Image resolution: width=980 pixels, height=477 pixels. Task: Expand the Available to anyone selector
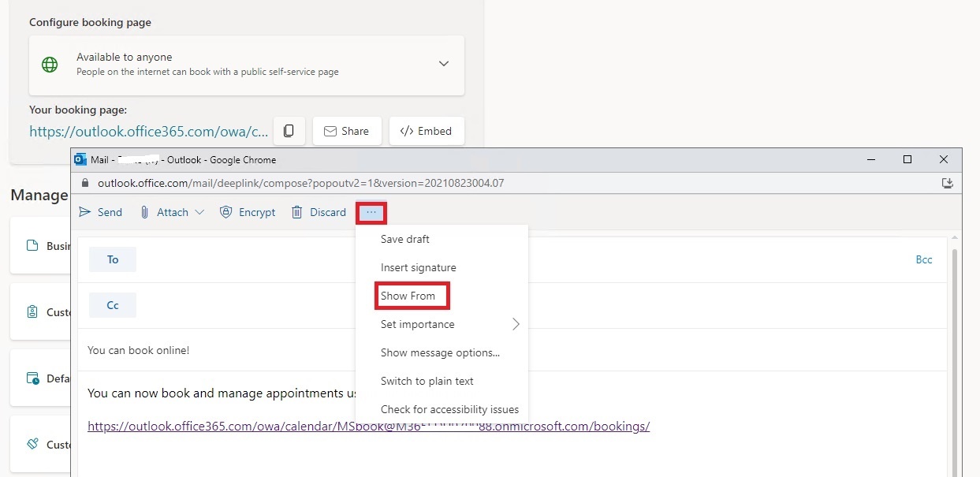click(443, 64)
